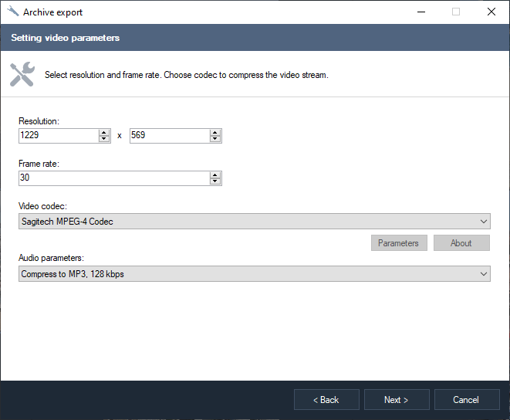Viewport: 510px width, 420px height.
Task: Raise the frame rate using the up arrow
Action: click(215, 174)
